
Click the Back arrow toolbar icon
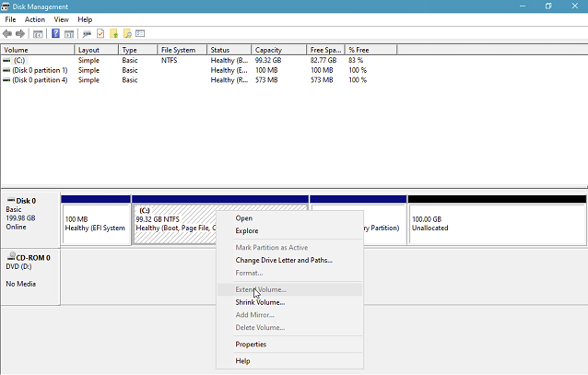(x=8, y=34)
